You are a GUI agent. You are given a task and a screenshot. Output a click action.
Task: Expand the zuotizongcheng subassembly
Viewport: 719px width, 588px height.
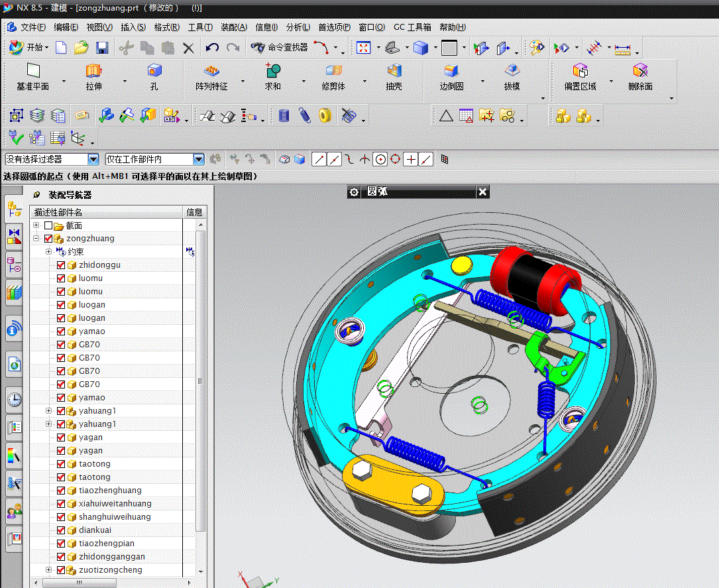(x=48, y=570)
